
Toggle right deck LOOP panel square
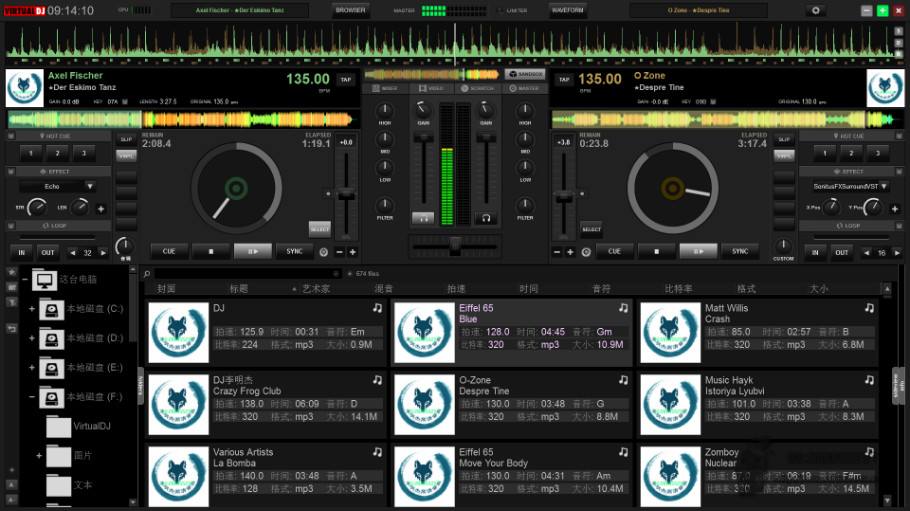click(899, 226)
